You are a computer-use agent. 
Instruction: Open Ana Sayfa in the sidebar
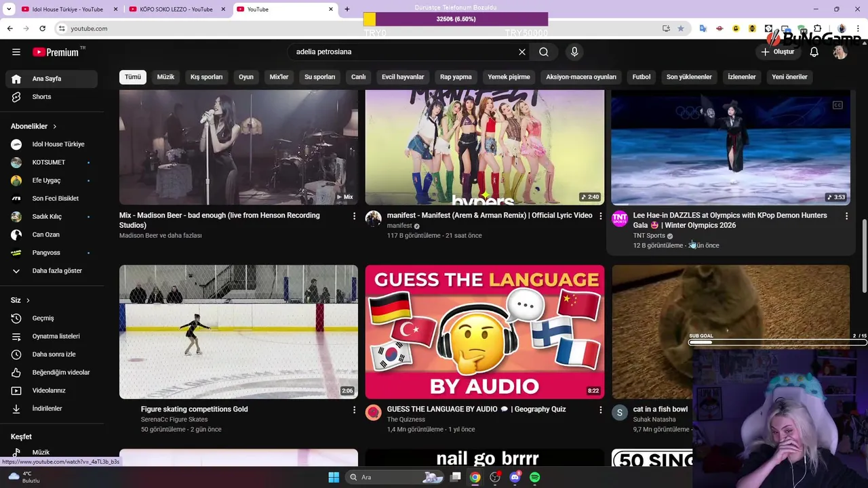[52, 79]
